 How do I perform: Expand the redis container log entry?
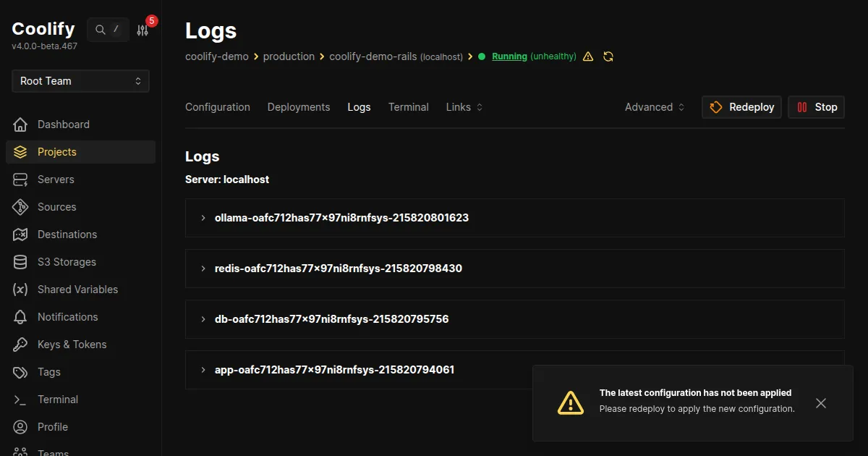tap(203, 268)
